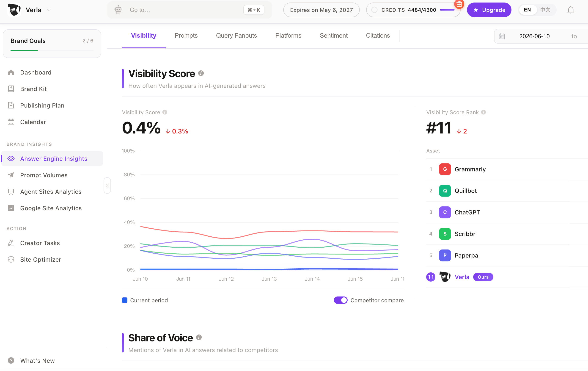Select the Answer Engine Insights eye icon

click(x=11, y=158)
